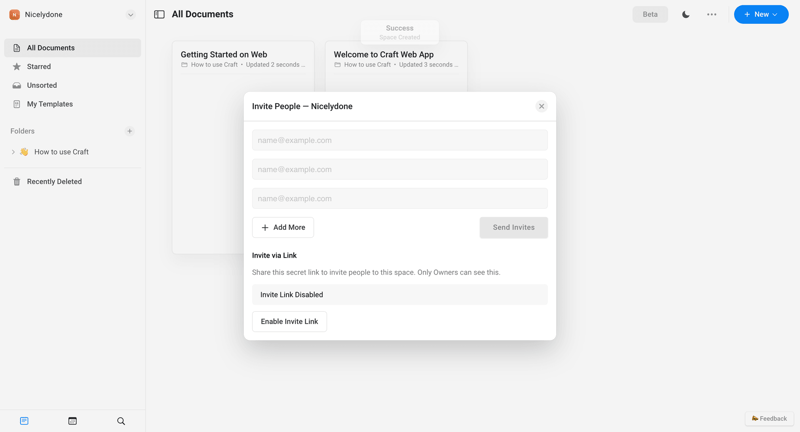
Task: Open Starred documents
Action: pyautogui.click(x=72, y=66)
